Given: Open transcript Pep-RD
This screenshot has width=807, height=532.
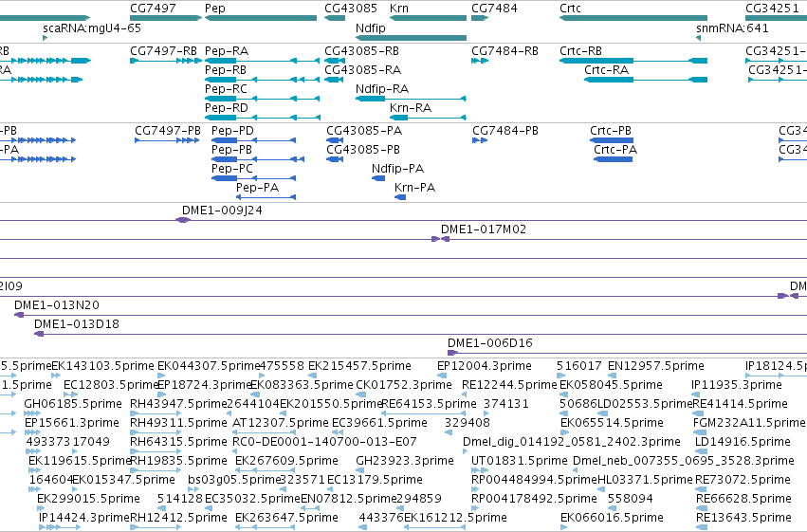Looking at the screenshot, I should 227,108.
